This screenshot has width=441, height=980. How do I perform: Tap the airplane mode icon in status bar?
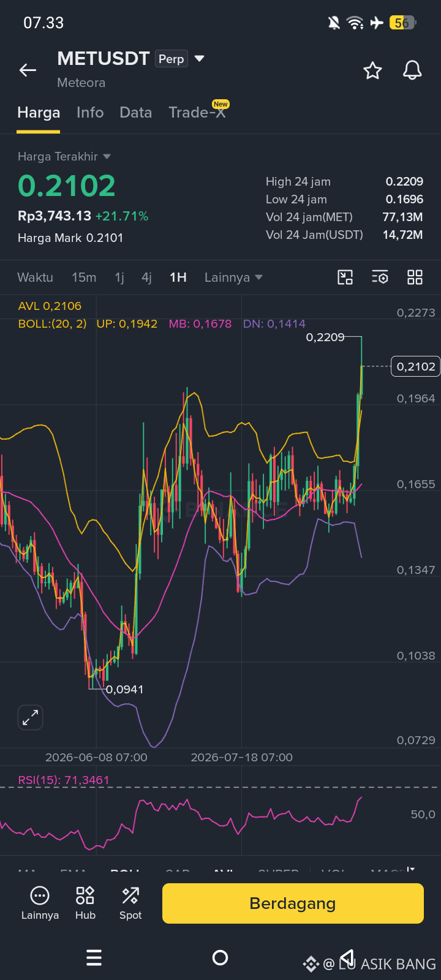pyautogui.click(x=377, y=23)
